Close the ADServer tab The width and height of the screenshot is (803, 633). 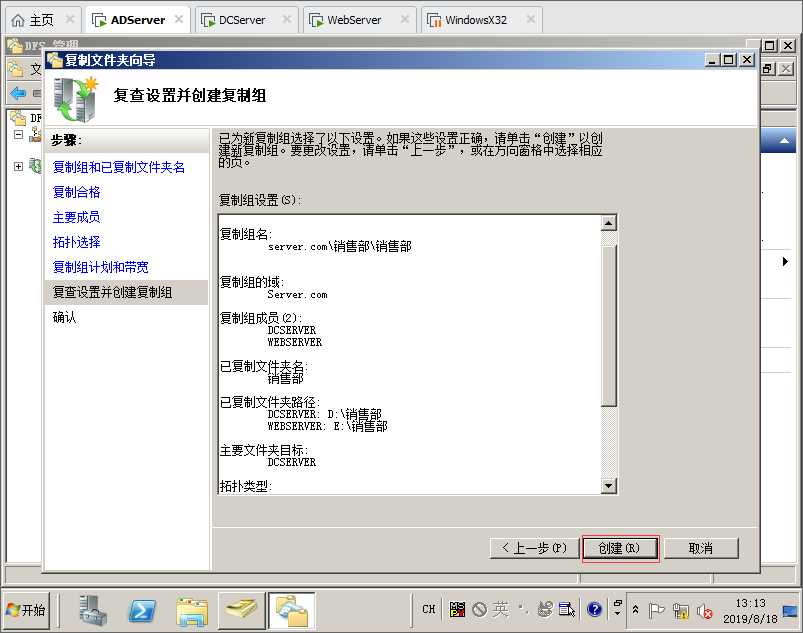[x=179, y=19]
